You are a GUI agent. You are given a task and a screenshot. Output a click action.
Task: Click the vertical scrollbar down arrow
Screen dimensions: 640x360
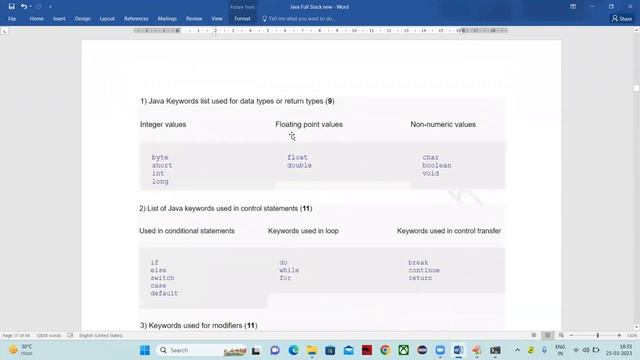[x=636, y=327]
